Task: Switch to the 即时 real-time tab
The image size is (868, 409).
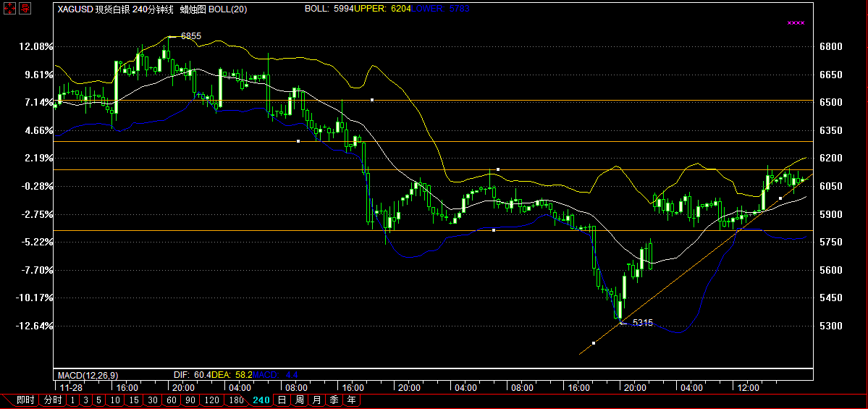Action: [25, 400]
